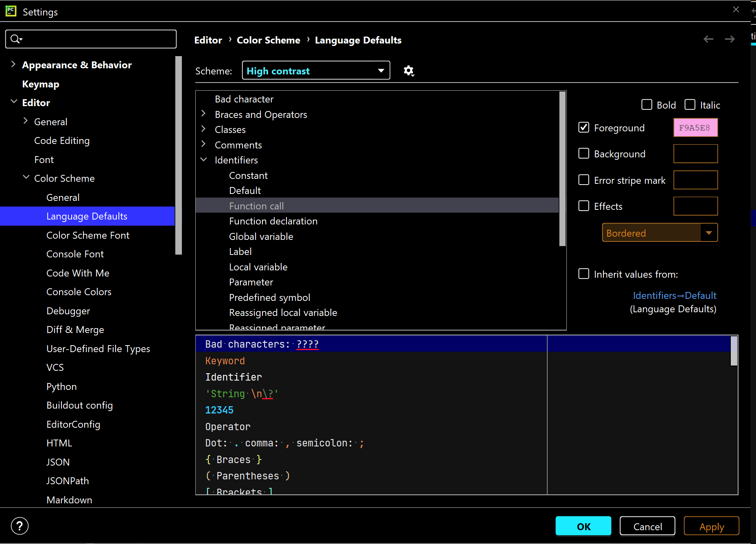The width and height of the screenshot is (756, 544).
Task: Open the Foreground color swatch F9A5E8
Action: pos(696,128)
